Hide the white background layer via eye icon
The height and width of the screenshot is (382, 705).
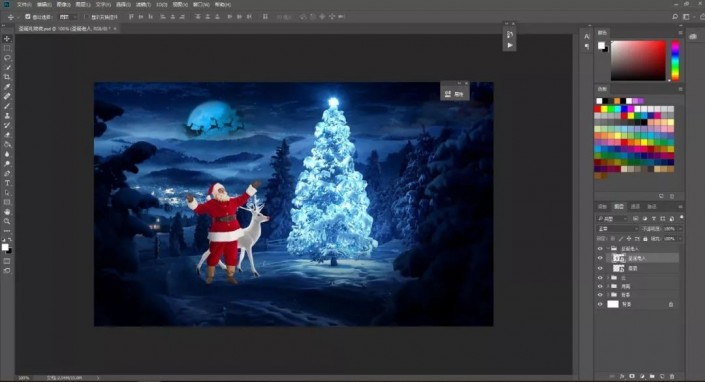tap(600, 304)
